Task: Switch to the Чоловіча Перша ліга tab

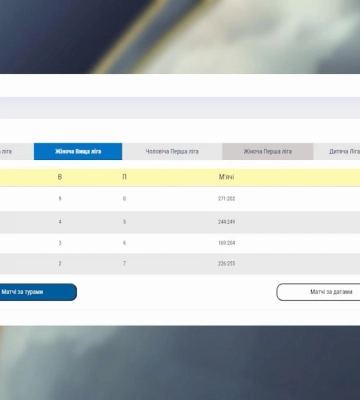Action: pyautogui.click(x=172, y=151)
